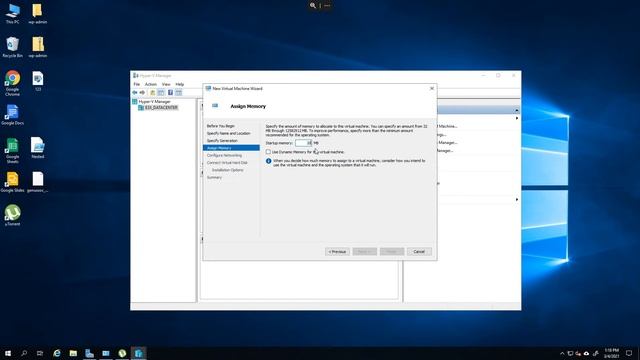Screen dimensions: 640x360
Task: Select the Assign Memory wizard step
Action: click(x=231, y=148)
